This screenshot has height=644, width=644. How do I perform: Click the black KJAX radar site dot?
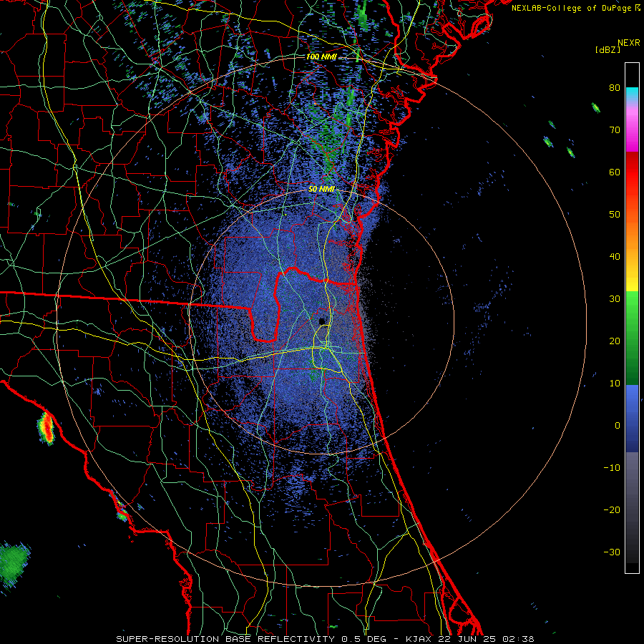pyautogui.click(x=322, y=321)
